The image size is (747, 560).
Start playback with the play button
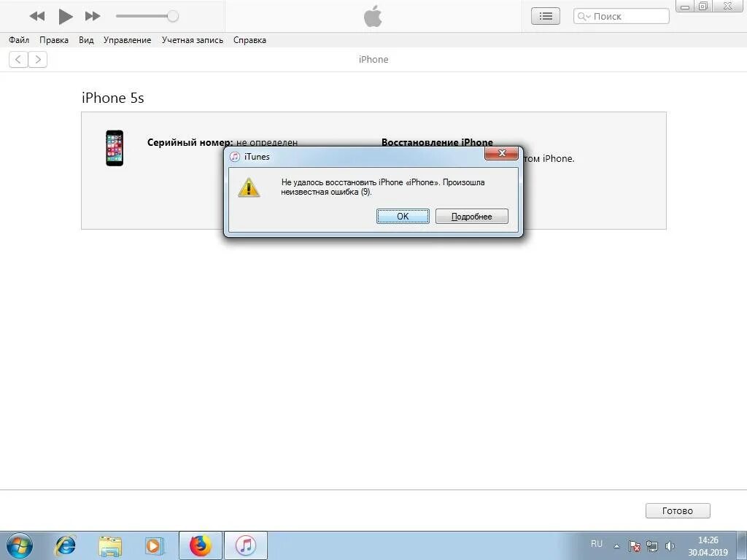65,16
